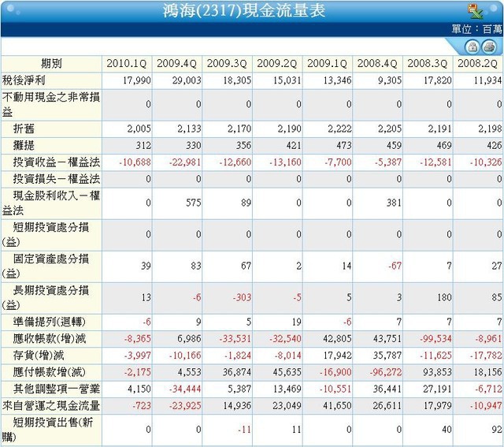Select net profit value 9,305
Image resolution: width=504 pixels, height=447 pixels.
click(x=390, y=80)
